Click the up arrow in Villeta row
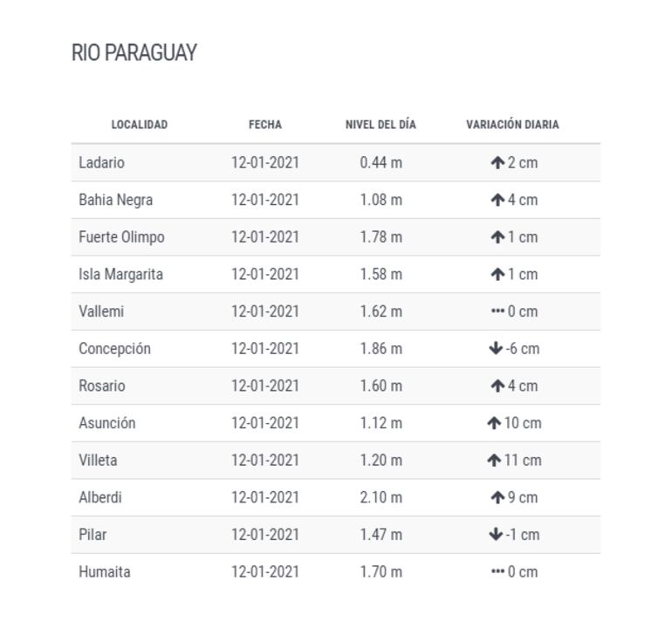672x642 pixels. coord(494,461)
